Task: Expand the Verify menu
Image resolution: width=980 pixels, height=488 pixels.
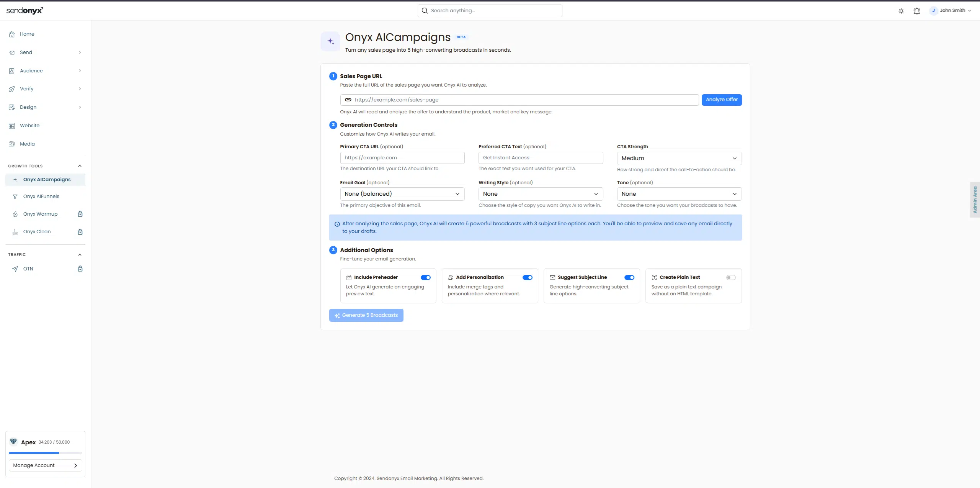Action: (45, 89)
